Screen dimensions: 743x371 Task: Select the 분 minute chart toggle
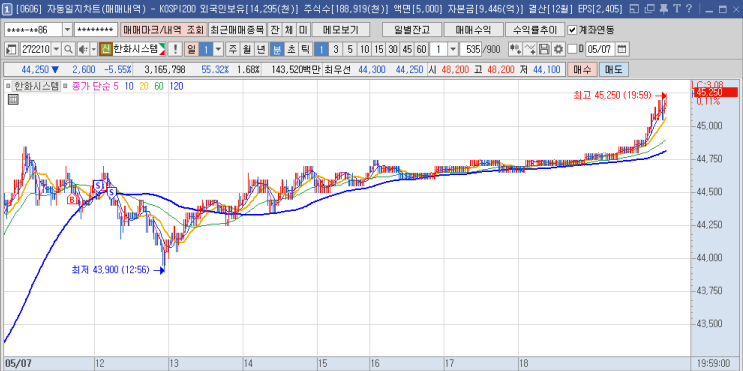(276, 49)
